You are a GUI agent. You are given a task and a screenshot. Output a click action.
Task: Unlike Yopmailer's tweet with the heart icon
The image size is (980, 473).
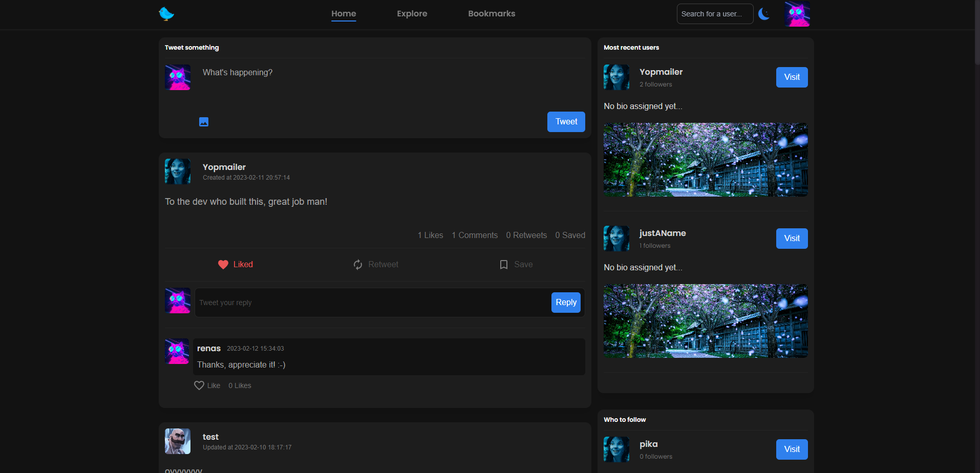click(223, 265)
